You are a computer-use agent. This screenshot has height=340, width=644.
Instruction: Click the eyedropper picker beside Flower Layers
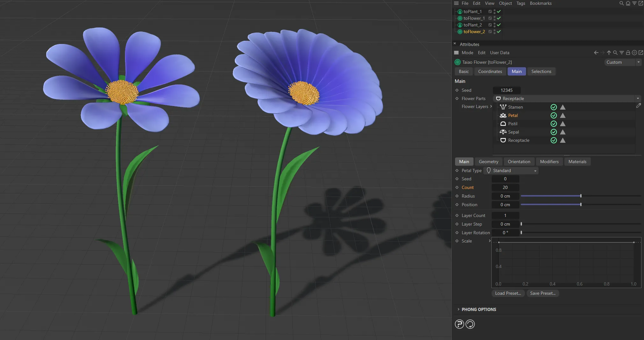[x=639, y=105]
